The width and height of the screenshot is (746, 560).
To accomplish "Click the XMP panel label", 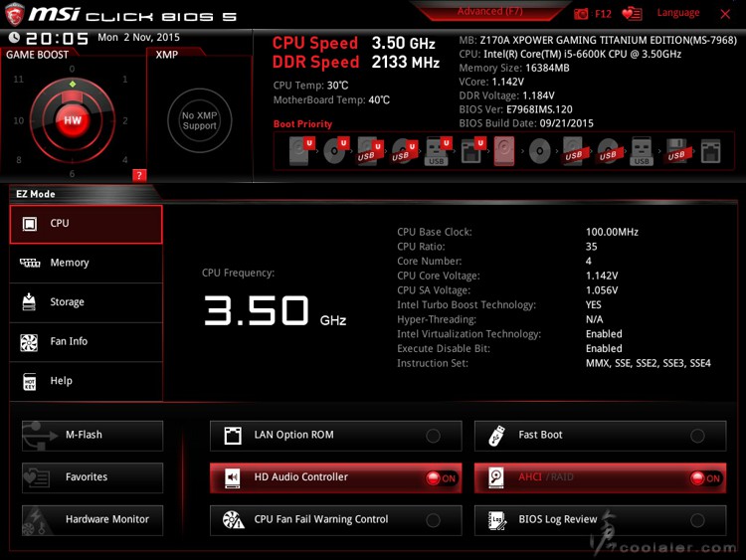I will point(167,55).
